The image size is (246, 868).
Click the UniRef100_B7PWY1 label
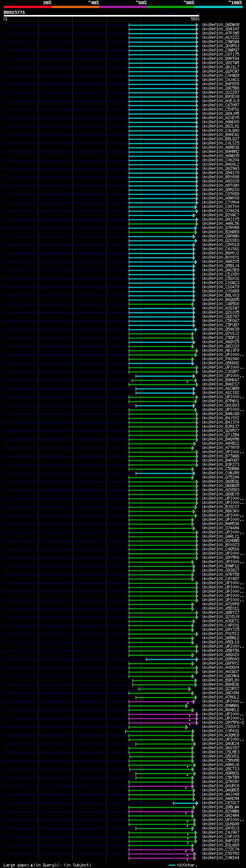pos(221,401)
